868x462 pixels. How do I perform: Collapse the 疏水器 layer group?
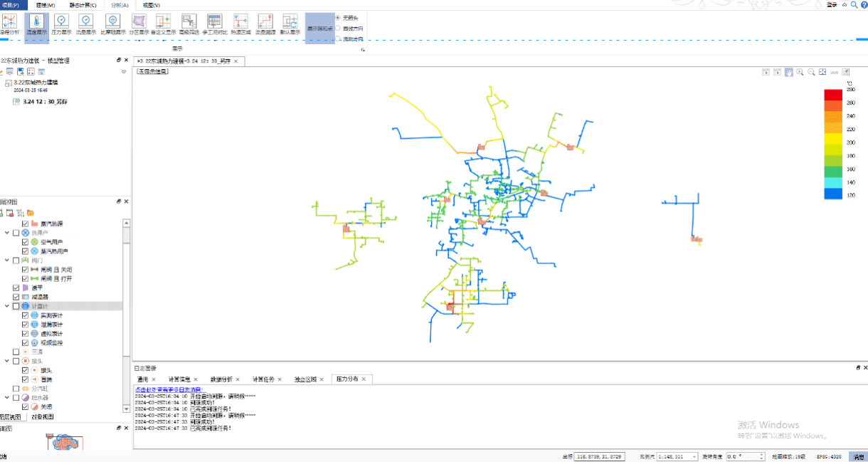pos(7,397)
